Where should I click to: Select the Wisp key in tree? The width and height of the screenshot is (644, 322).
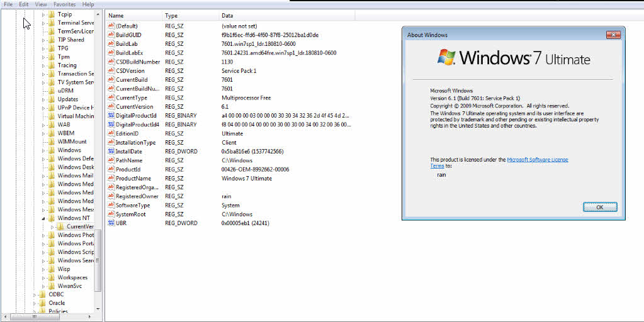coord(64,269)
